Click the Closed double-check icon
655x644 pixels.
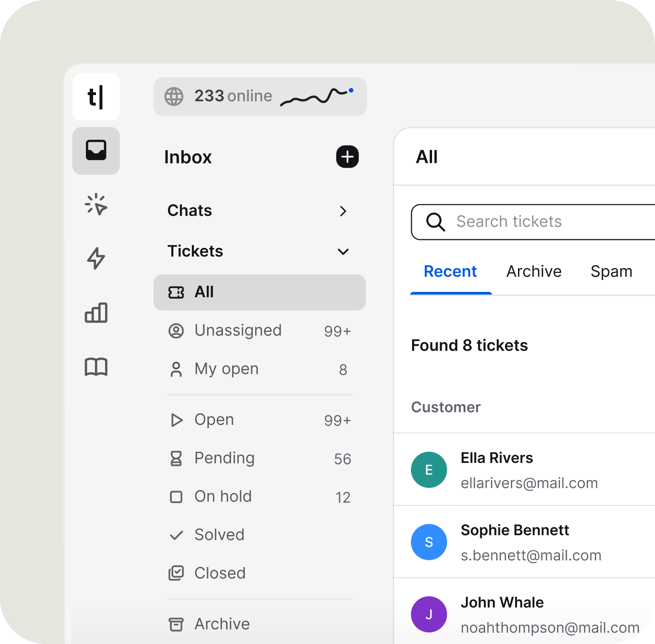[x=176, y=573]
